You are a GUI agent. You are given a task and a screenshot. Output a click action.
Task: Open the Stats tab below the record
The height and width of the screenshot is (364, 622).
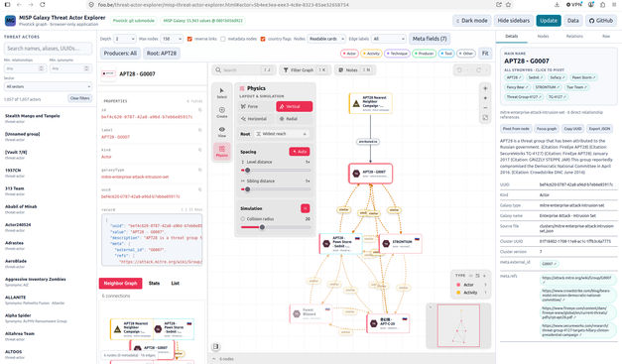[x=154, y=283]
